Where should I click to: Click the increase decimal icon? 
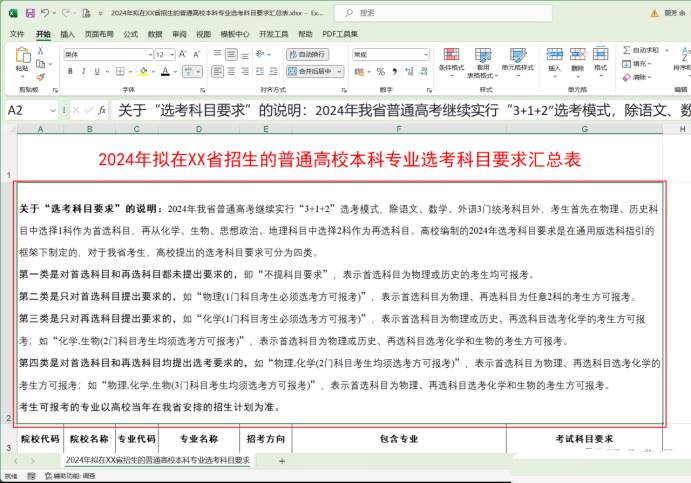(409, 71)
